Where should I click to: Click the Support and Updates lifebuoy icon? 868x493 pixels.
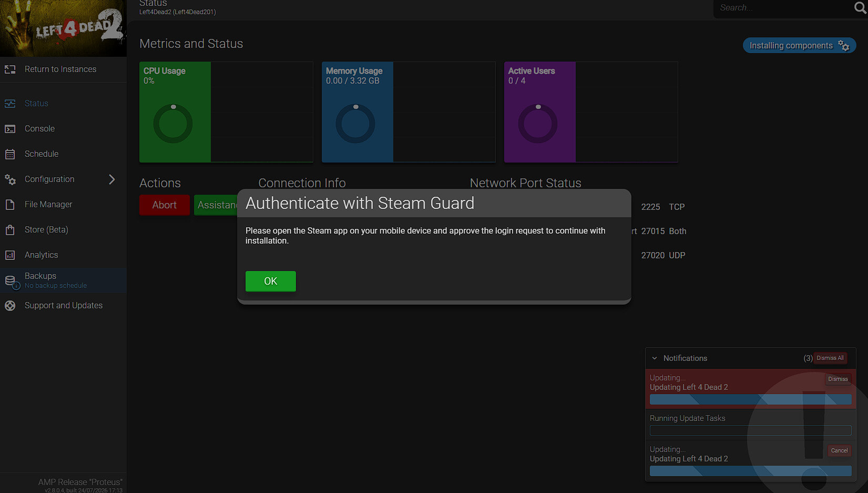tap(10, 306)
